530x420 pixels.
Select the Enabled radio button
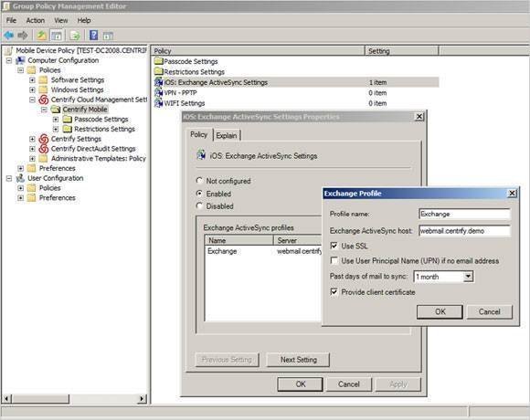tap(199, 194)
